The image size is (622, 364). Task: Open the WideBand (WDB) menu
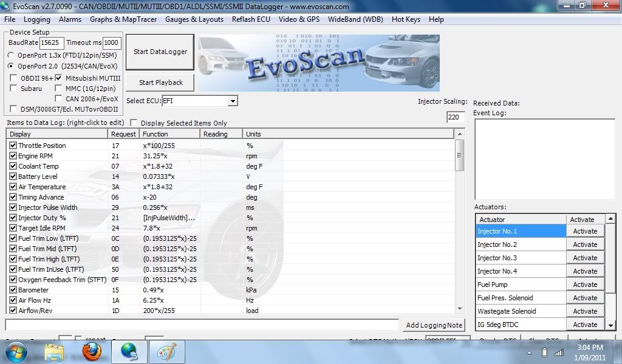[355, 19]
